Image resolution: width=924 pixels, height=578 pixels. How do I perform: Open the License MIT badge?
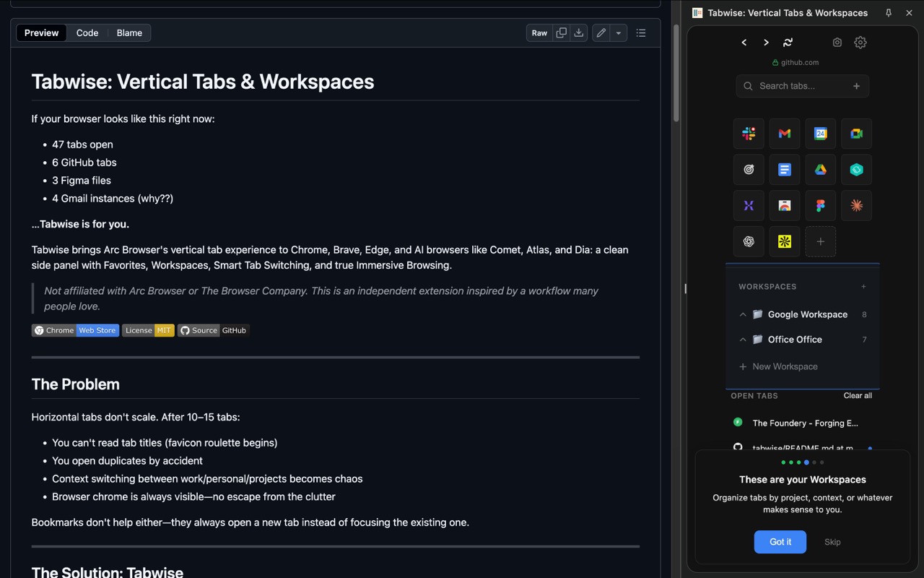tap(148, 330)
